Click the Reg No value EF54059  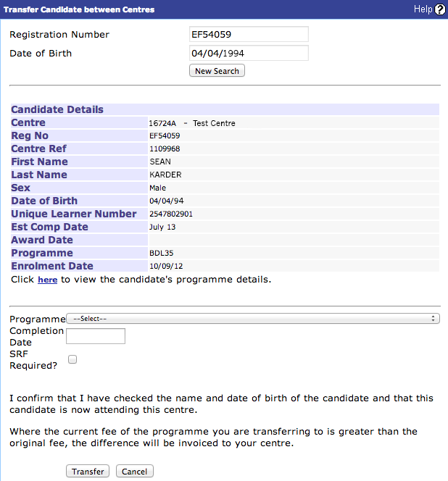[165, 136]
